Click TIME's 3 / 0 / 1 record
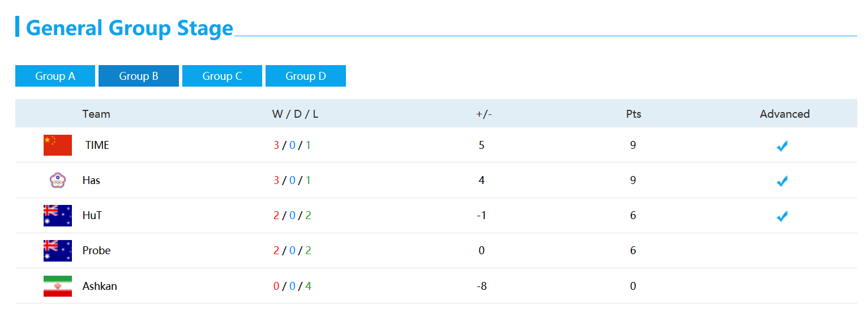The image size is (868, 321). coord(292,145)
